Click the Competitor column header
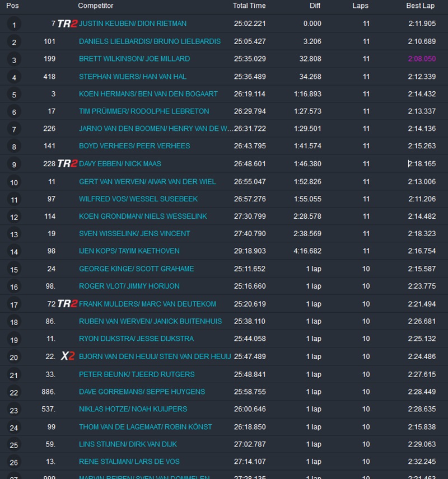 coord(96,6)
